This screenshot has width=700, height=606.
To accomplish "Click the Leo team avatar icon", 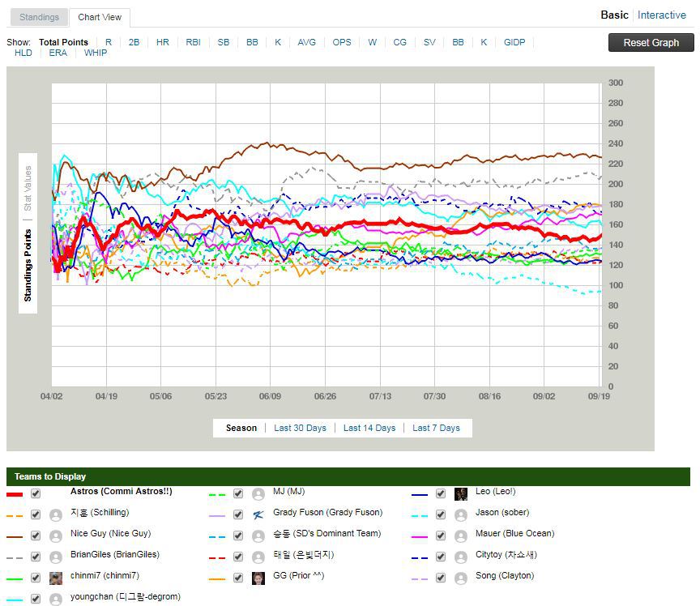I will (461, 494).
